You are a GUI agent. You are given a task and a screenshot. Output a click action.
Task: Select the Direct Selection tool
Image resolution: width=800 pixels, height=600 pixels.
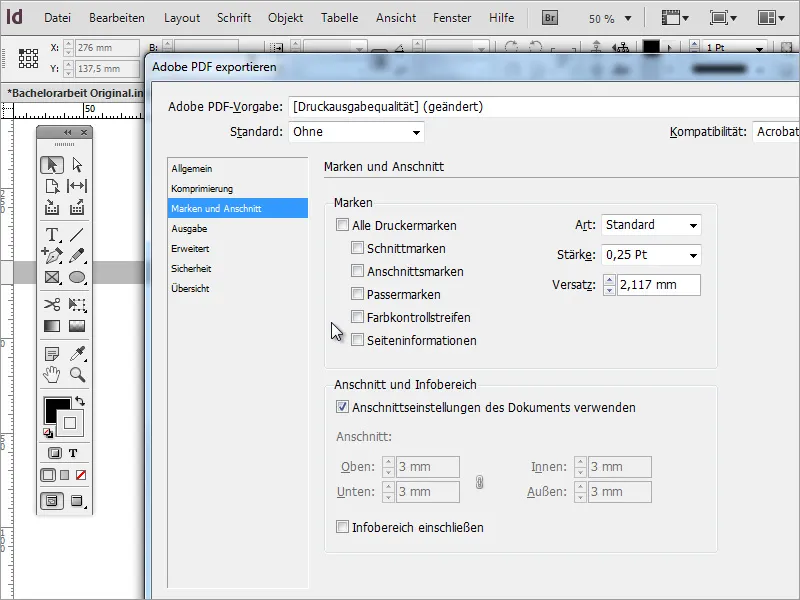pos(77,165)
